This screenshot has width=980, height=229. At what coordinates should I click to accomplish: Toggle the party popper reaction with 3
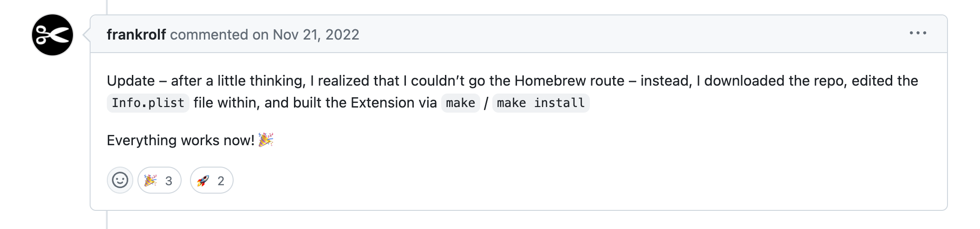click(x=159, y=180)
